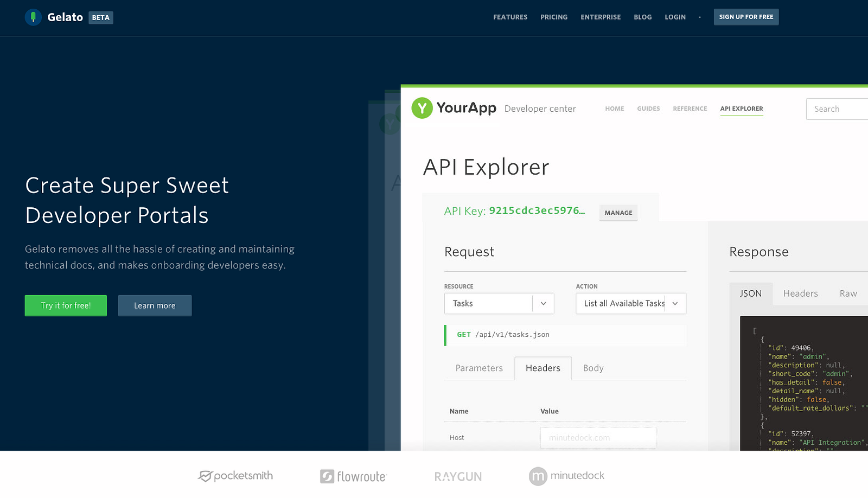Click the "name": "API Integration" JSON line

coord(817,442)
